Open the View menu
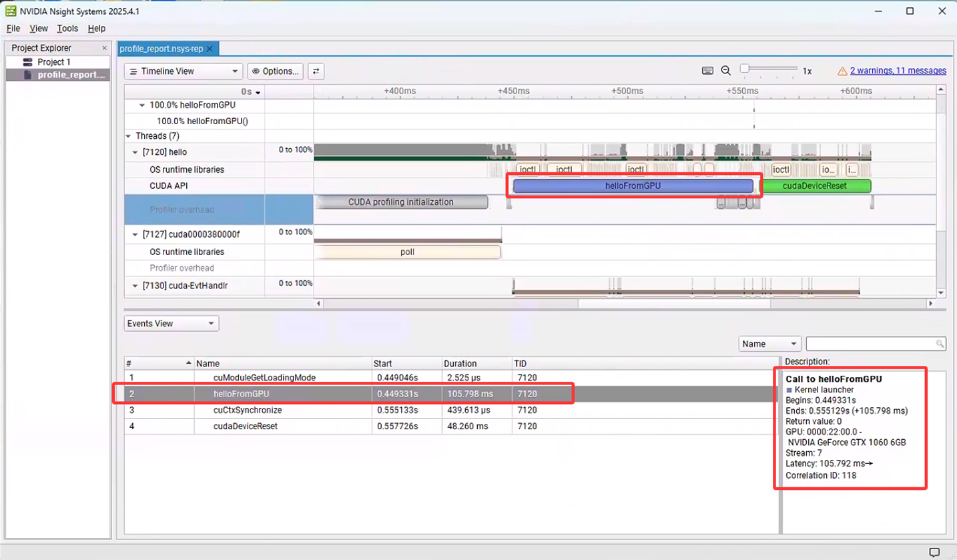Screen dimensions: 957x560 click(x=39, y=29)
